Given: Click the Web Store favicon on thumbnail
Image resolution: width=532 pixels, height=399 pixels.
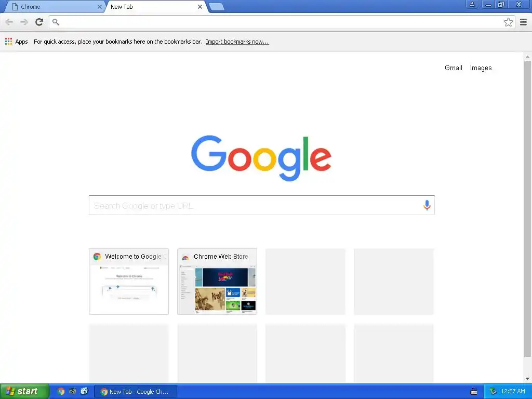Looking at the screenshot, I should click(x=185, y=257).
